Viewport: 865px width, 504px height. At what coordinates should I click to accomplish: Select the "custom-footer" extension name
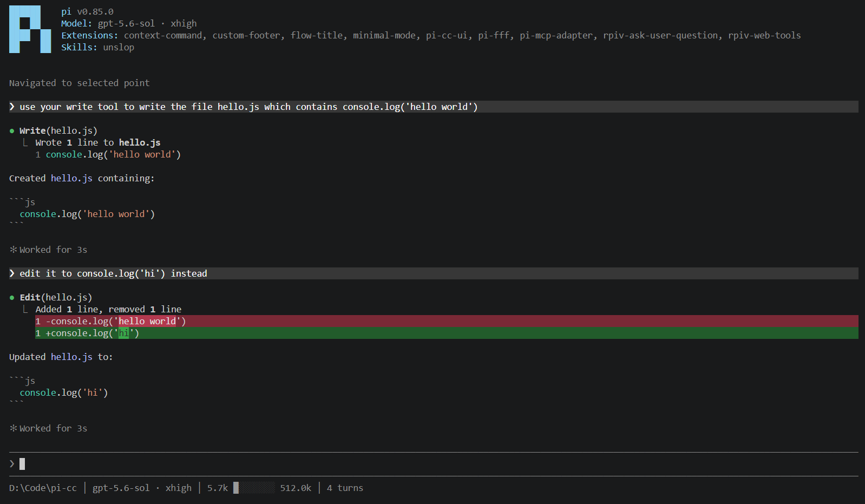point(246,35)
